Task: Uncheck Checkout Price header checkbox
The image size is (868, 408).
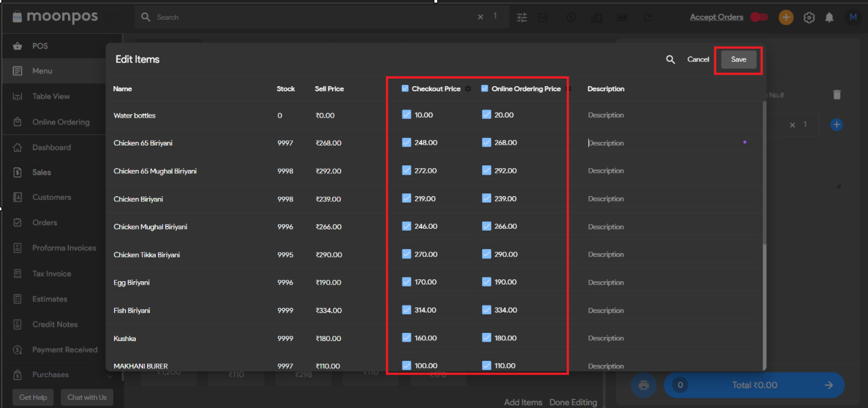Action: [405, 89]
